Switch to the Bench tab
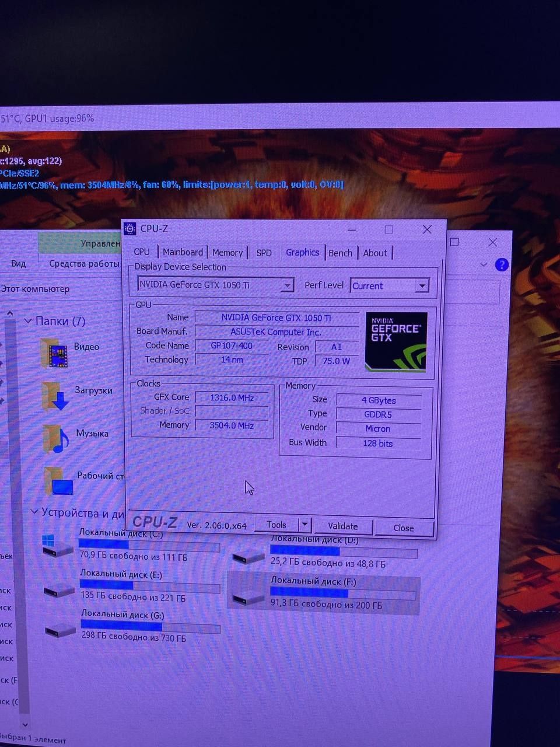 coord(340,253)
